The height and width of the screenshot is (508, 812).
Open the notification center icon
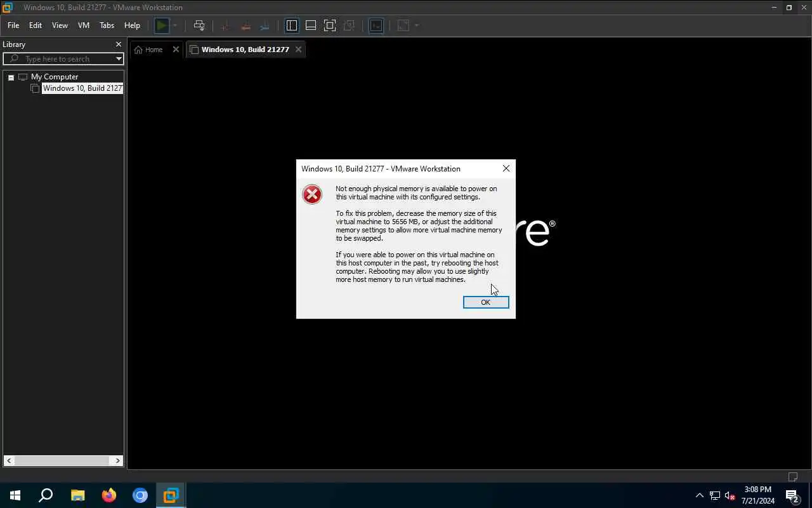click(x=792, y=495)
